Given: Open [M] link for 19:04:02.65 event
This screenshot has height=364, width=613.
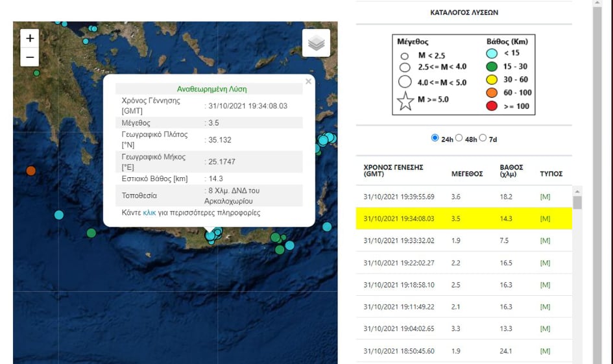Looking at the screenshot, I should point(545,329).
